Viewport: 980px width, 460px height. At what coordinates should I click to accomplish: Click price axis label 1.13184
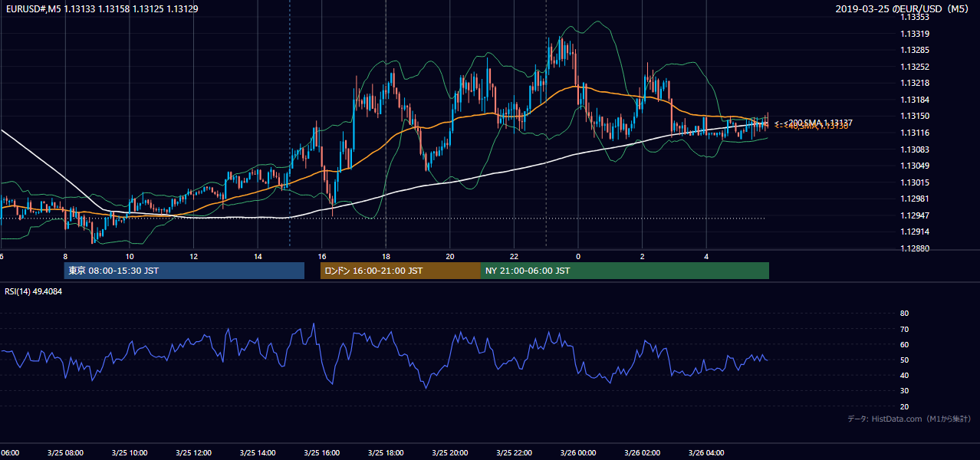[x=914, y=100]
